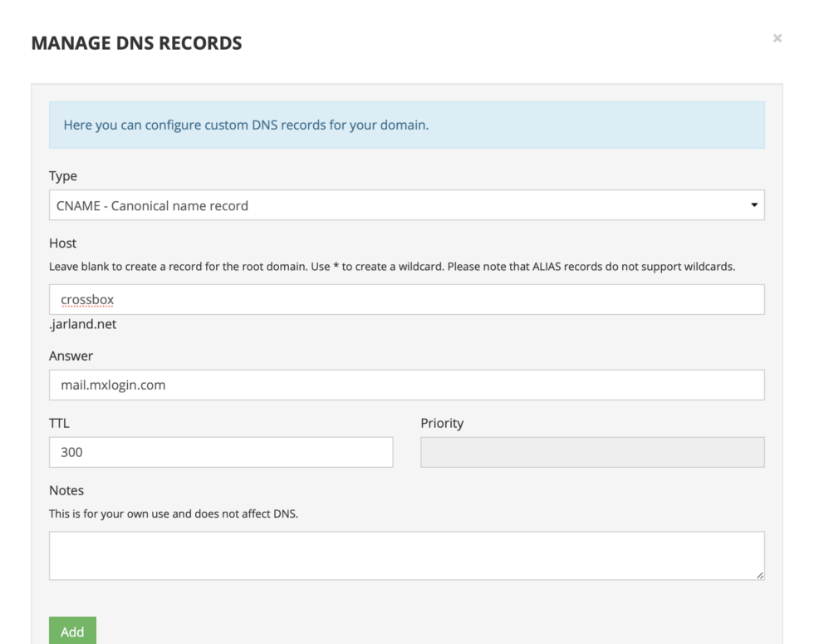Click the .jarland.net domain suffix text
This screenshot has width=814, height=644.
pos(83,324)
